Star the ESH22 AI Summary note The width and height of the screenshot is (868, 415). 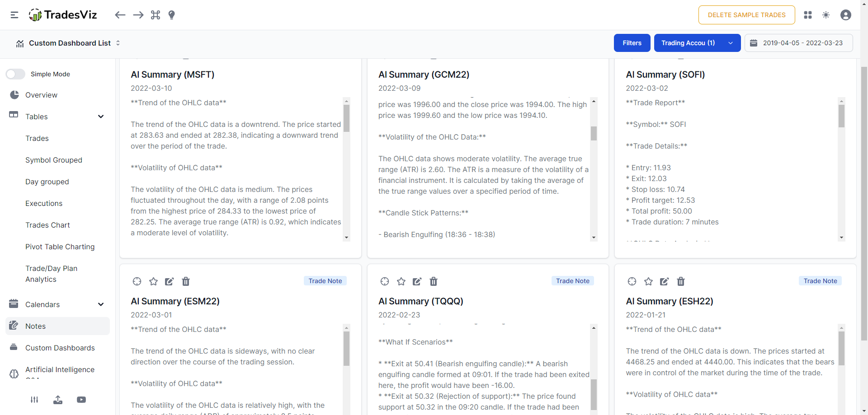click(x=649, y=281)
